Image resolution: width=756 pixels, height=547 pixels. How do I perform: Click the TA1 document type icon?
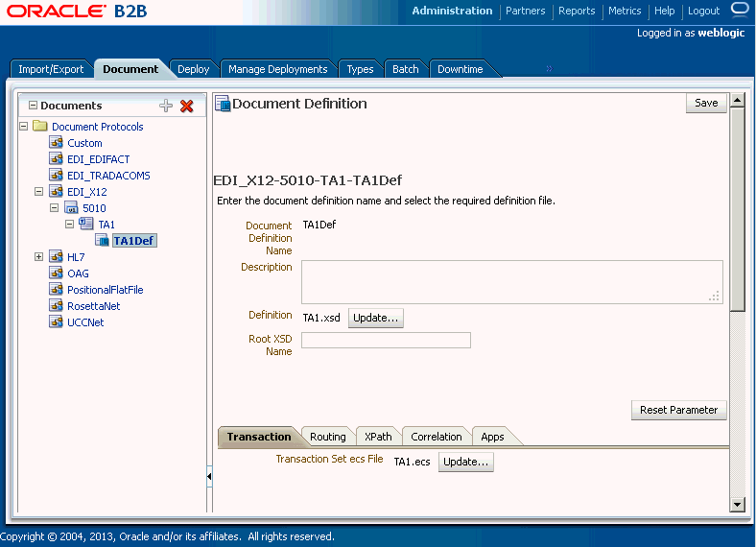[x=86, y=224]
